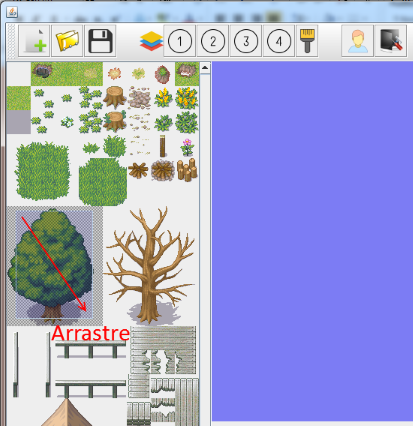Click the new map file icon
The height and width of the screenshot is (426, 413).
point(34,41)
